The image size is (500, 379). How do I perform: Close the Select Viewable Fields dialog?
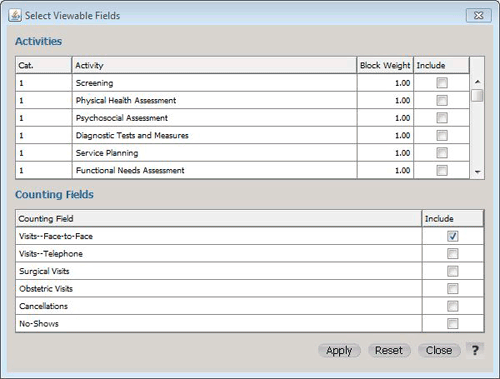pos(479,15)
